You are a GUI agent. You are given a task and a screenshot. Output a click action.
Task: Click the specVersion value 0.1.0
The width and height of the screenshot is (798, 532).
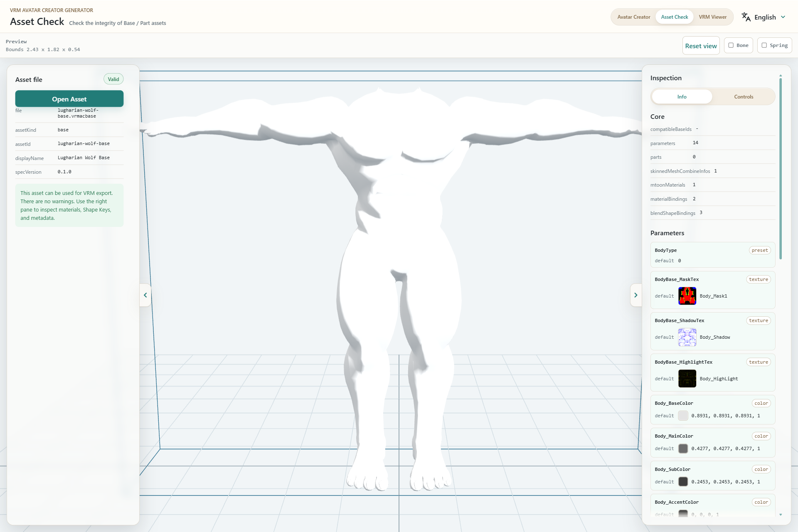64,172
